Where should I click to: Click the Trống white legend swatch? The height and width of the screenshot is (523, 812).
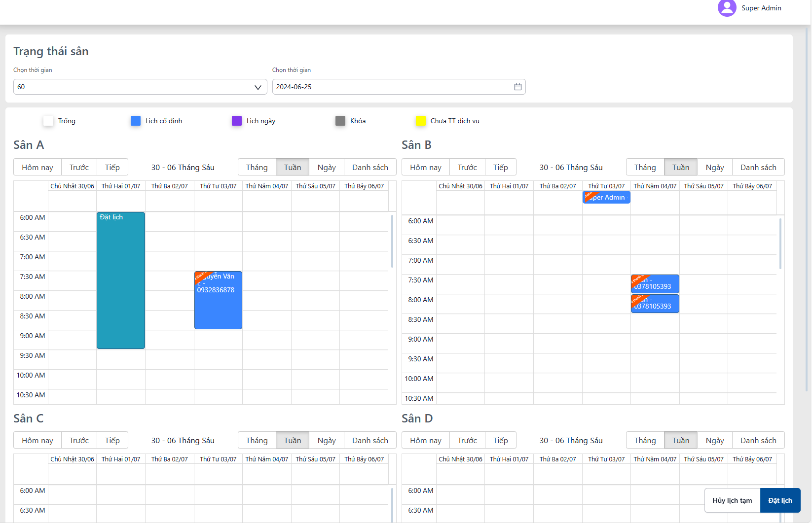48,121
